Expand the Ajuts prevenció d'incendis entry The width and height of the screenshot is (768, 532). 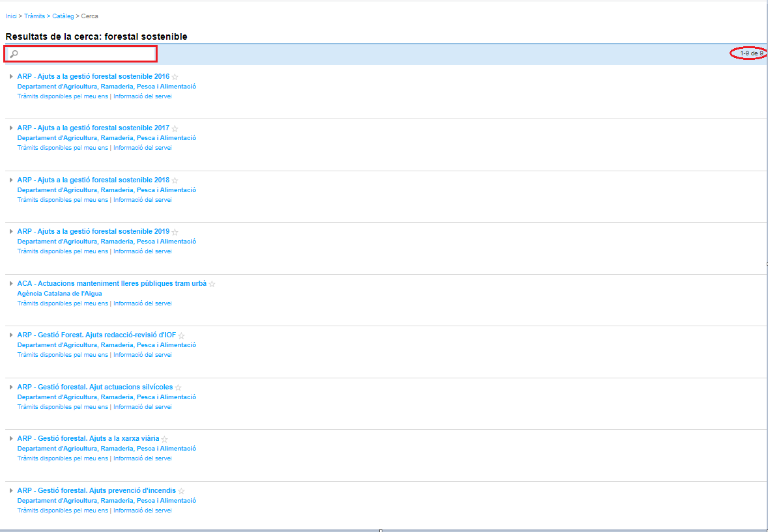point(11,490)
